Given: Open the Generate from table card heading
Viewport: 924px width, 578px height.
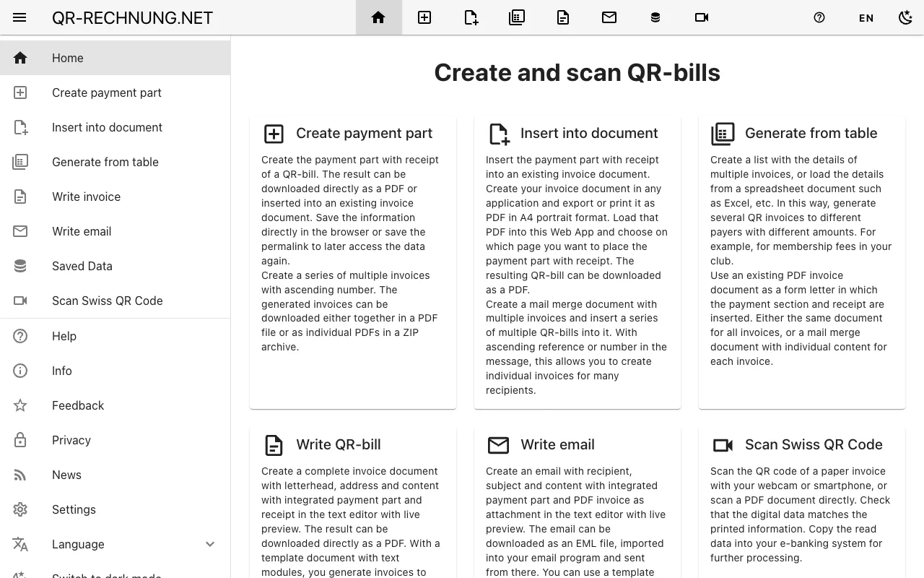Looking at the screenshot, I should pyautogui.click(x=811, y=133).
